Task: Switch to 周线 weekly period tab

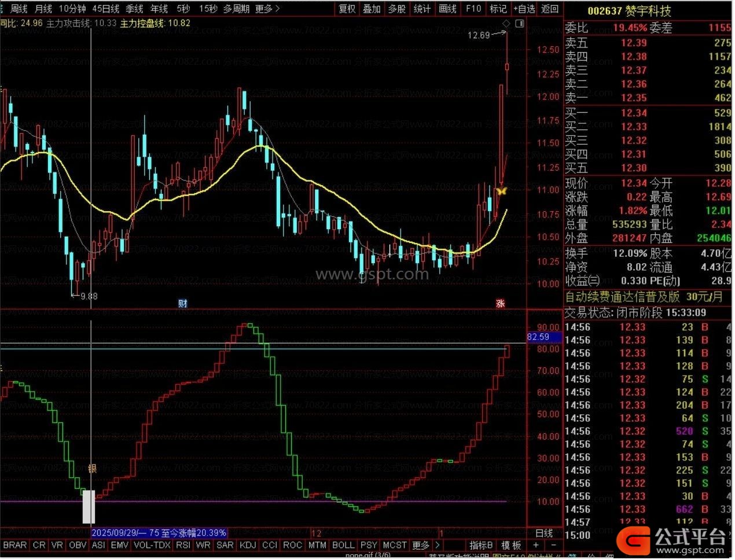Action: point(19,9)
